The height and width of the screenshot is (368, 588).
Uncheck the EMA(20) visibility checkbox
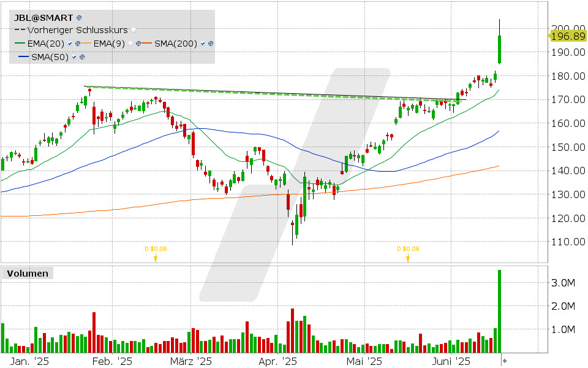point(70,44)
